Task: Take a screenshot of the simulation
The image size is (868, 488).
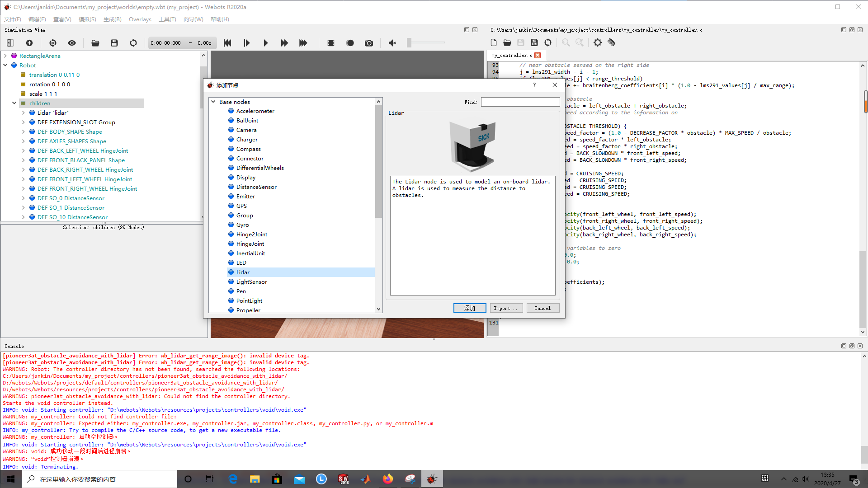Action: pyautogui.click(x=369, y=42)
